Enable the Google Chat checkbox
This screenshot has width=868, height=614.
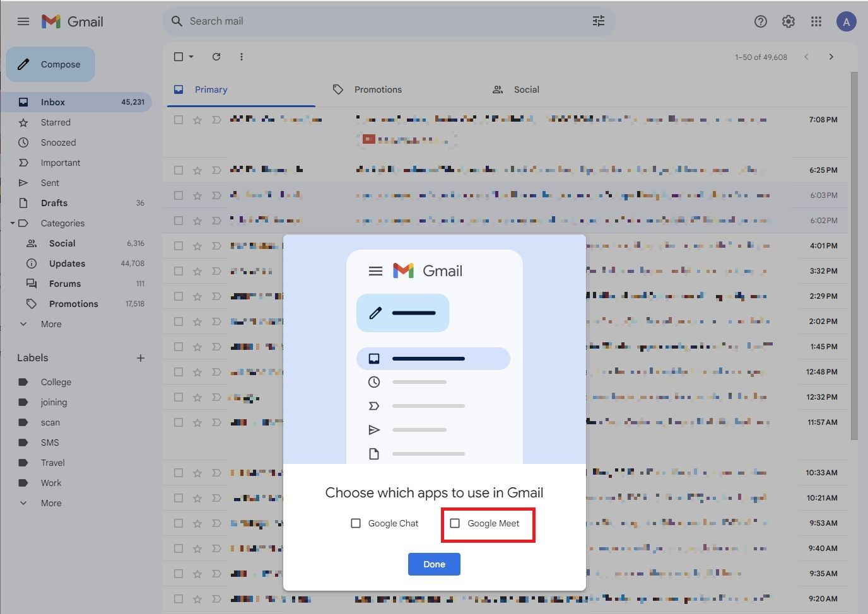(356, 523)
